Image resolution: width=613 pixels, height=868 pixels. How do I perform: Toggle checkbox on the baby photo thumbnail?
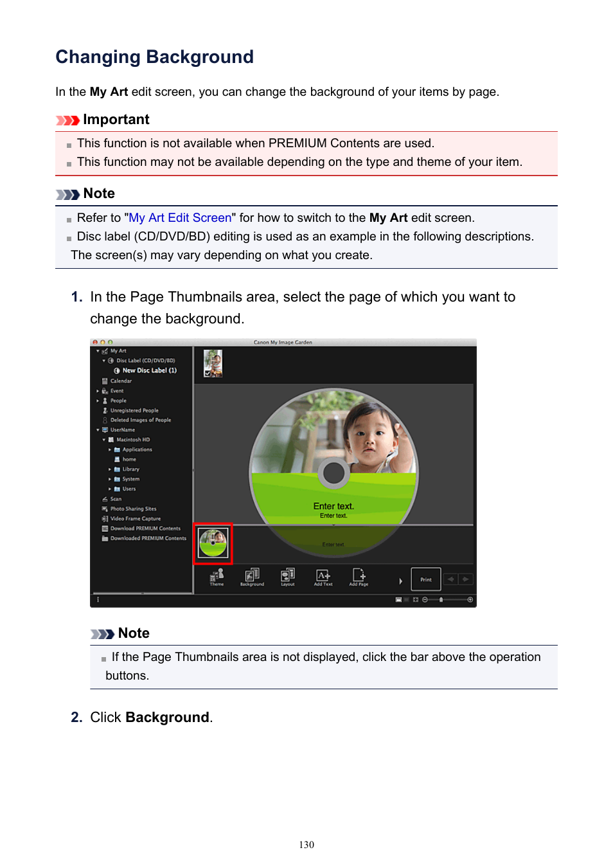coord(208,372)
